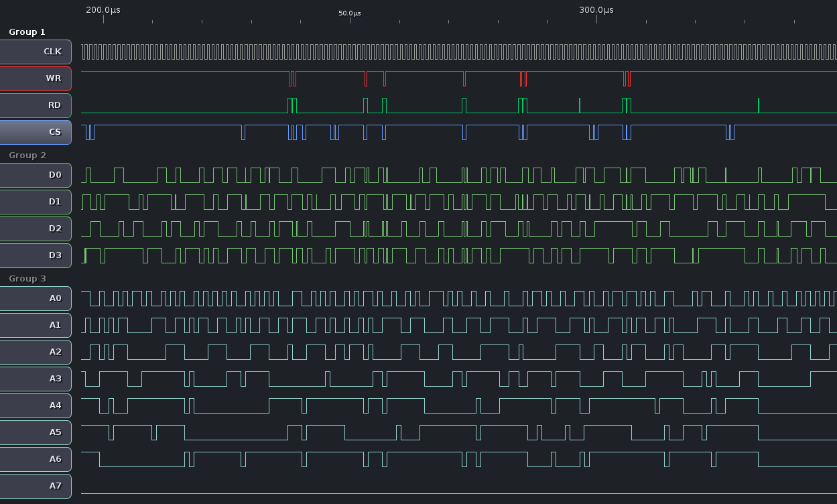837x504 pixels.
Task: Click the WR signal label
Action: pyautogui.click(x=36, y=78)
